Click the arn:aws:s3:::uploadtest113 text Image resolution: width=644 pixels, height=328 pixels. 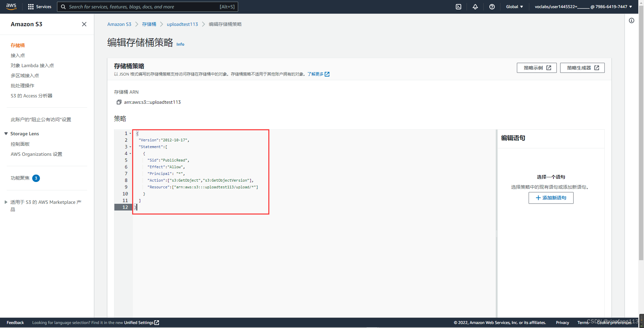coord(152,102)
